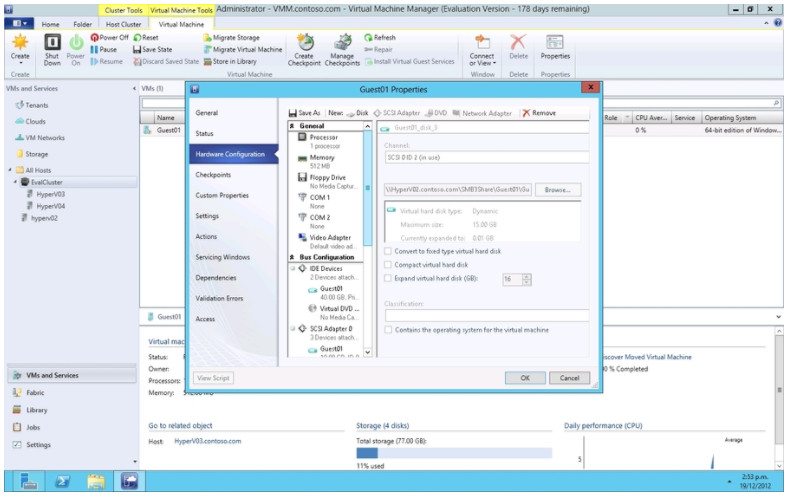Viewport: 789px width, 497px height.
Task: Click Refresh in the ribbon
Action: click(380, 37)
